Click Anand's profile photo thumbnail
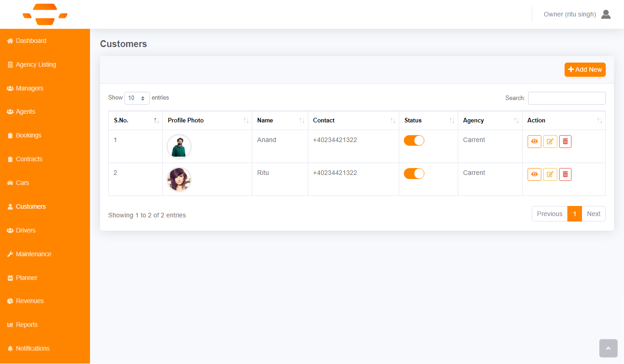 pos(179,147)
